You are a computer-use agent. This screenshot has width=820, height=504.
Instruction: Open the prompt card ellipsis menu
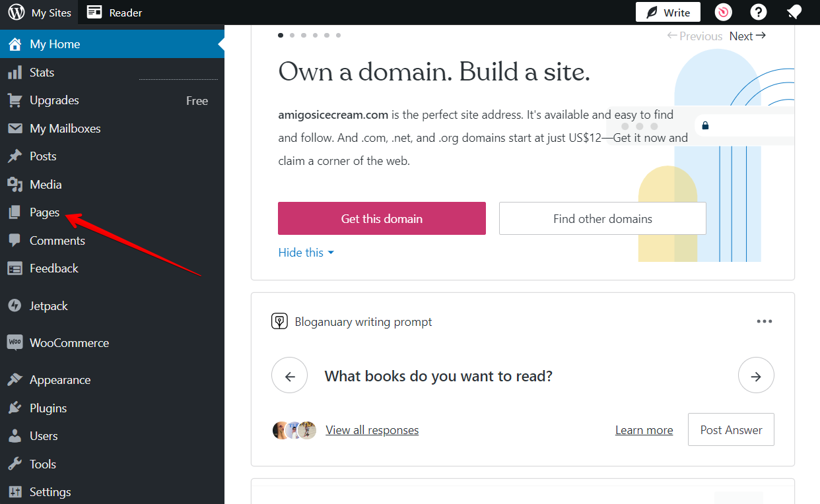765,321
